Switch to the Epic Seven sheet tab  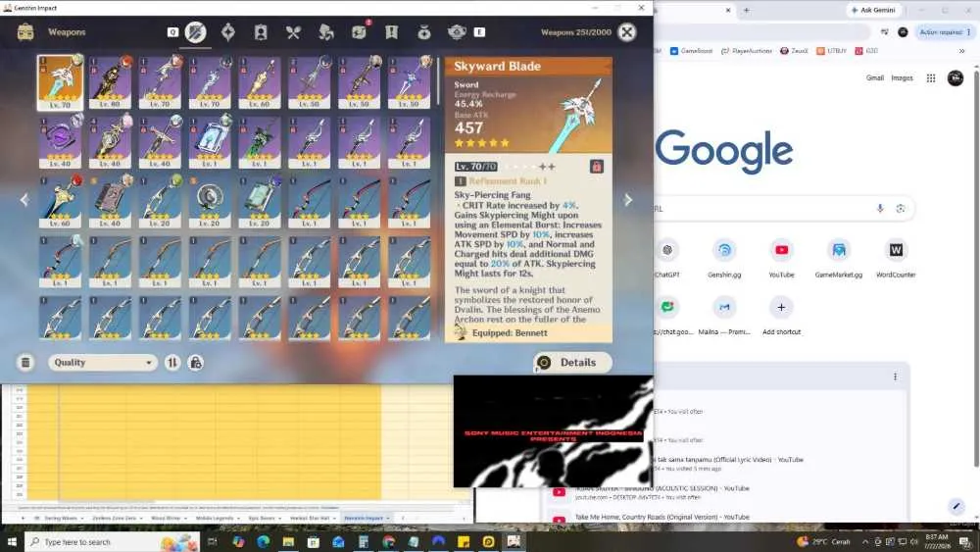click(262, 519)
